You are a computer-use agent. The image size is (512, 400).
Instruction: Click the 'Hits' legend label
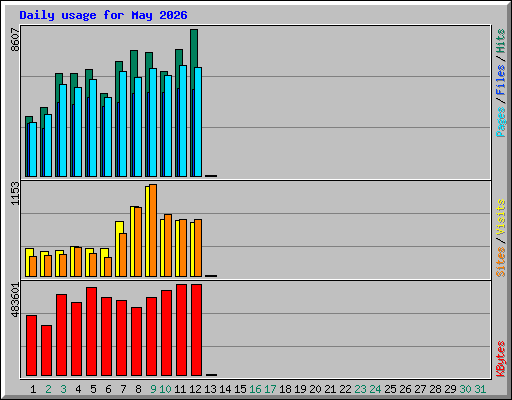pyautogui.click(x=501, y=41)
